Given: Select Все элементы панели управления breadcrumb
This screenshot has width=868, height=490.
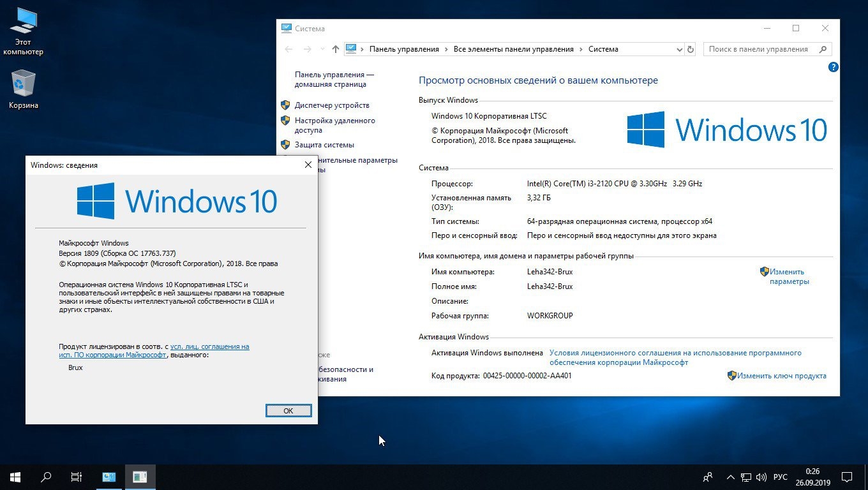Looking at the screenshot, I should (x=513, y=49).
